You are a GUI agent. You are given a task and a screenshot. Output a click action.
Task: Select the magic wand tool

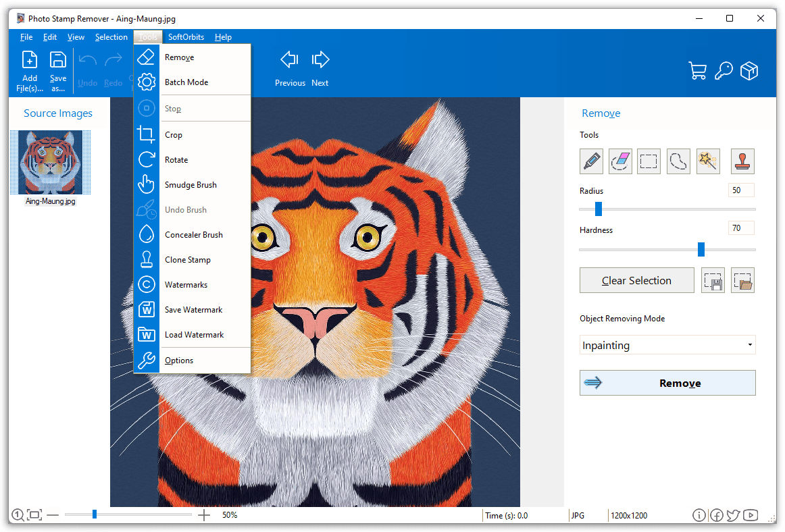tap(708, 161)
